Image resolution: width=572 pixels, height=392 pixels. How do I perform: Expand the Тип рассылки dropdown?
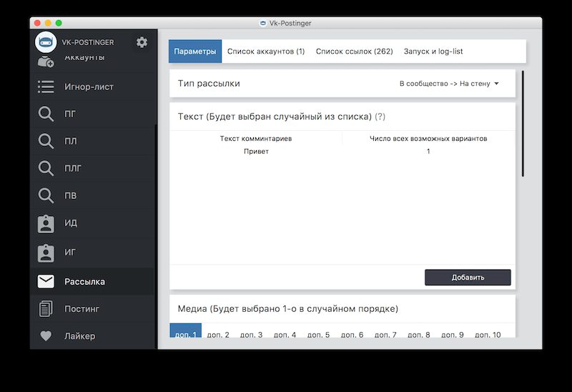click(448, 84)
